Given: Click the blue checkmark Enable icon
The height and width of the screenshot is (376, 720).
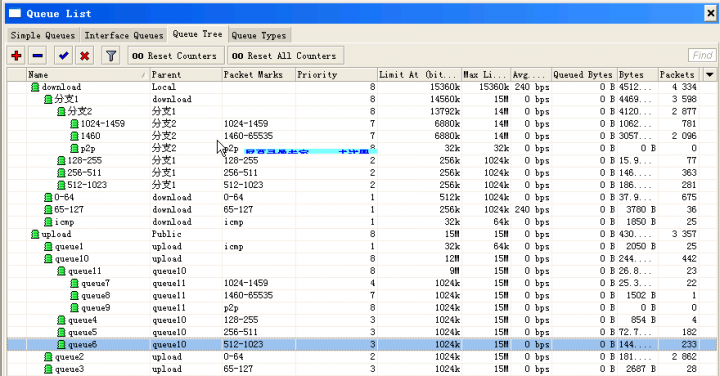Looking at the screenshot, I should pyautogui.click(x=63, y=56).
